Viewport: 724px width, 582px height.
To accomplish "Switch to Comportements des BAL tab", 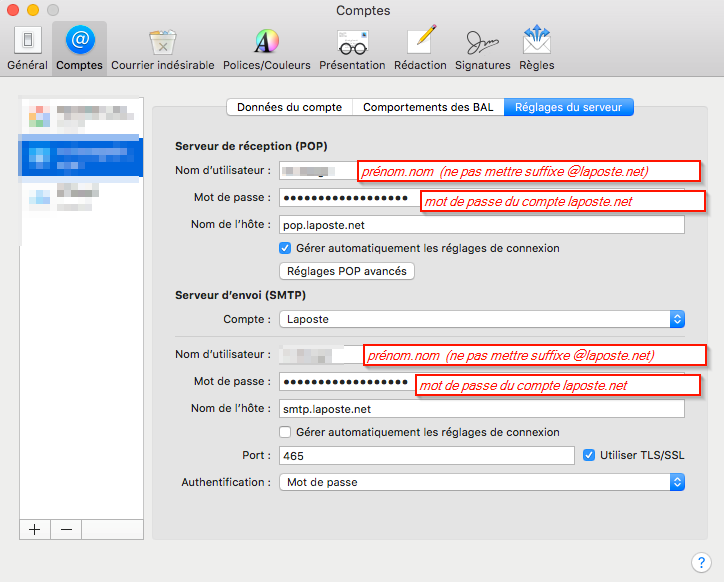I will 427,107.
